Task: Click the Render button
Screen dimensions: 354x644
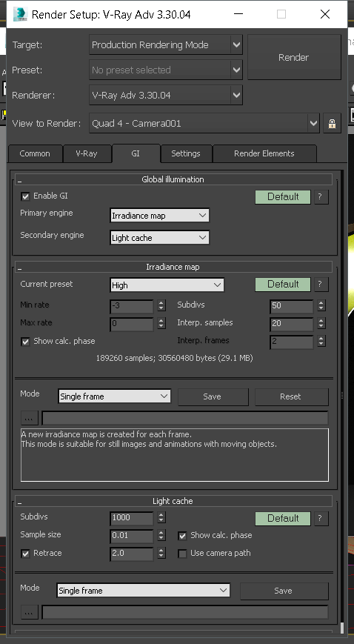Action: click(293, 57)
